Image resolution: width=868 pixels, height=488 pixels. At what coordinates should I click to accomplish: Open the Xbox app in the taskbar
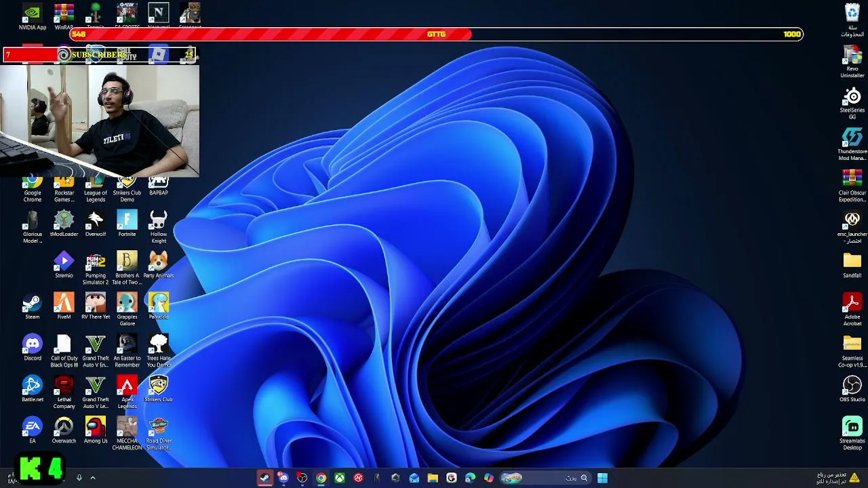coord(340,478)
